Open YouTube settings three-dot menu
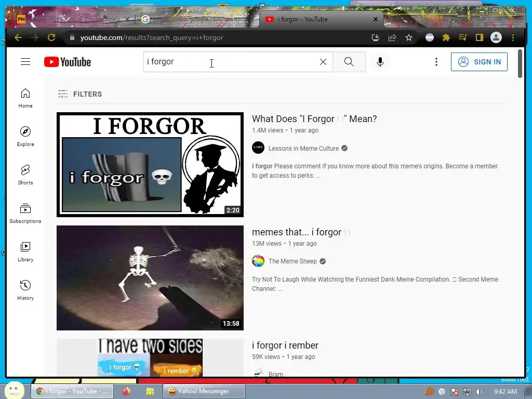The height and width of the screenshot is (399, 532). click(436, 62)
